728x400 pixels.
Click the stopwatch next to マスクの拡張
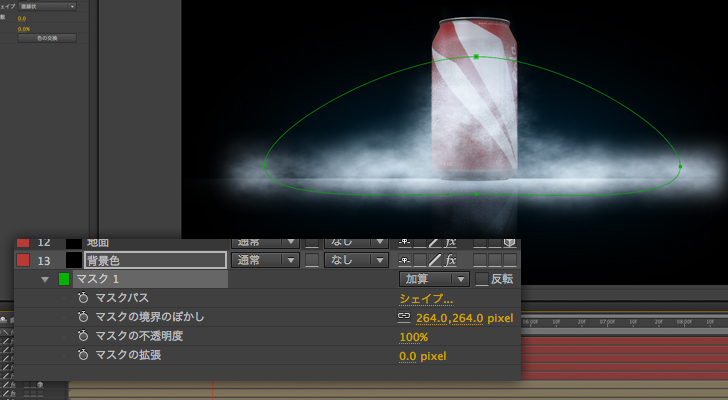click(x=84, y=355)
